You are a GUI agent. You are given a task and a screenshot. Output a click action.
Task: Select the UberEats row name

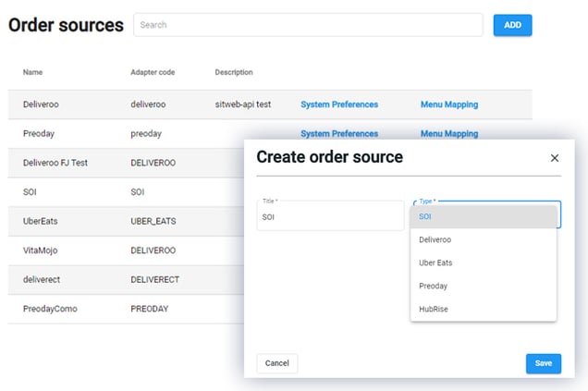point(40,221)
